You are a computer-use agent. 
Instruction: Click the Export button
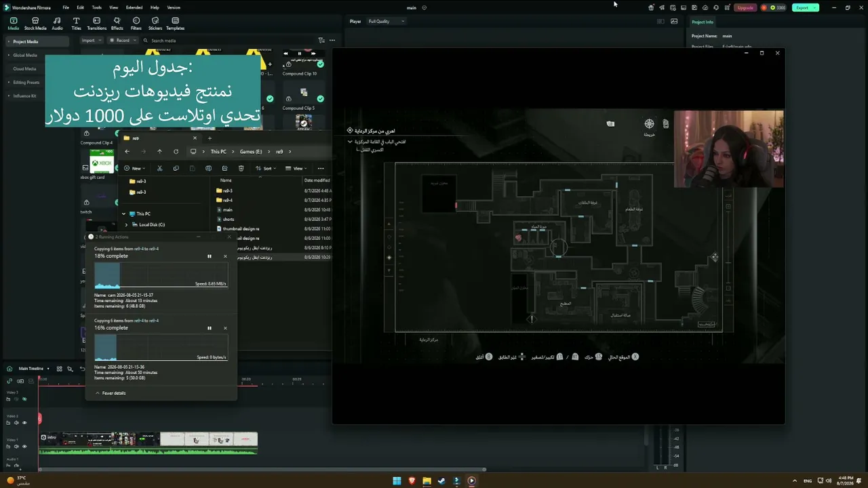point(806,7)
